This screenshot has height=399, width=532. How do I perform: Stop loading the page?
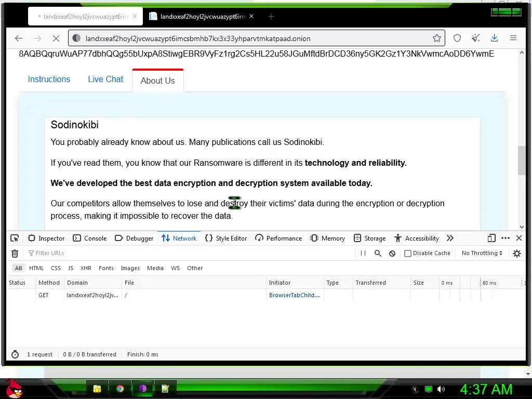click(x=56, y=38)
